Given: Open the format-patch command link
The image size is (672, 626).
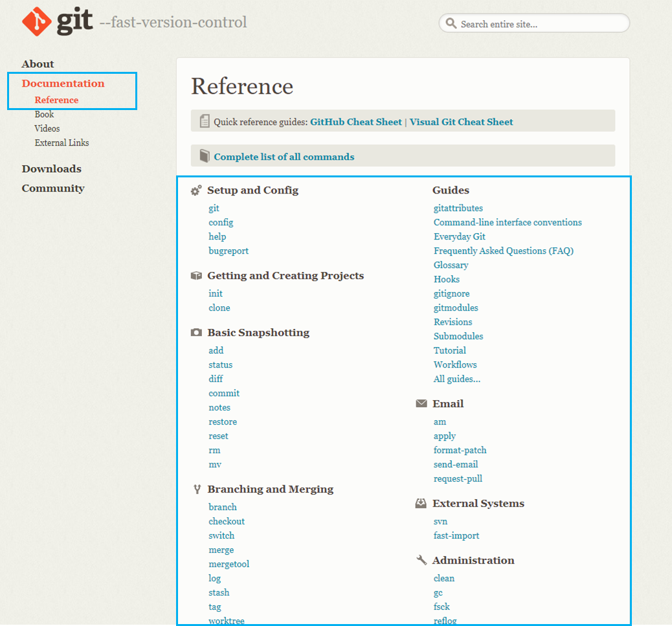Looking at the screenshot, I should coord(460,451).
